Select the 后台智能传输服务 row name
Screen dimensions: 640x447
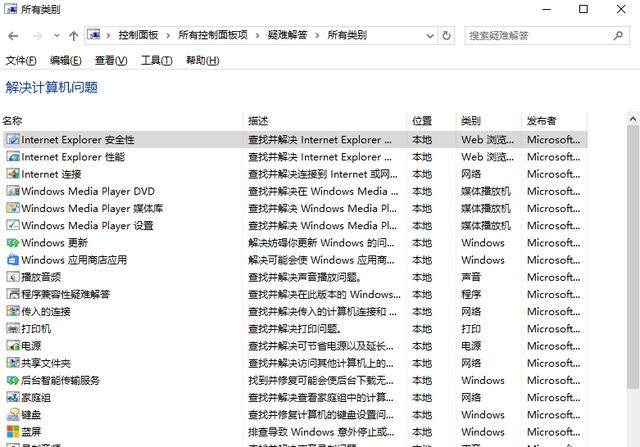click(60, 380)
